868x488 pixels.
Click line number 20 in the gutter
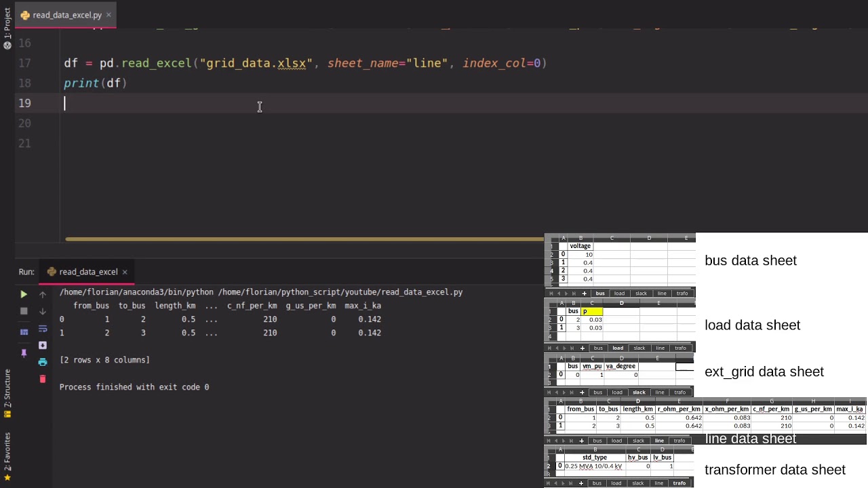[24, 123]
